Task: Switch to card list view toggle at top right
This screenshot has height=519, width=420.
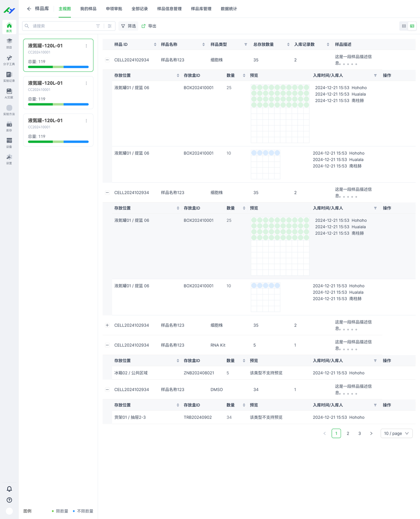Action: click(x=404, y=26)
